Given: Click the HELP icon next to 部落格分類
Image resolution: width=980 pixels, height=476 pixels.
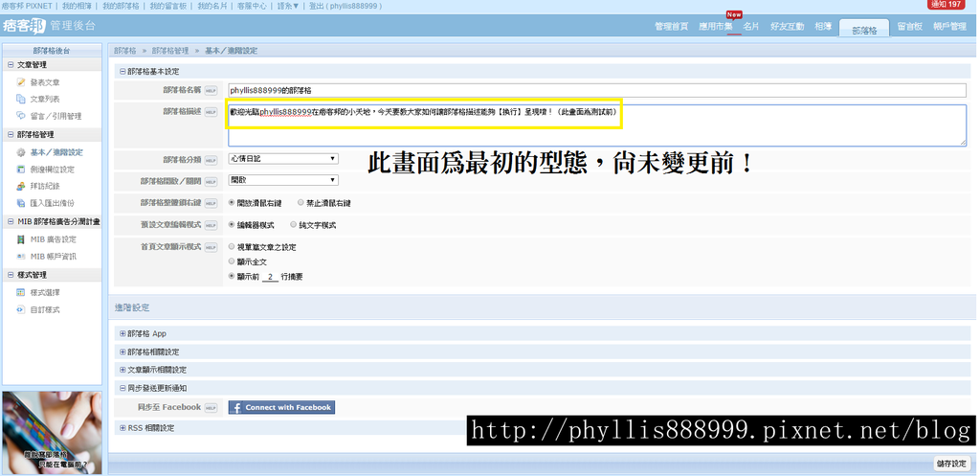Looking at the screenshot, I should coord(211,160).
